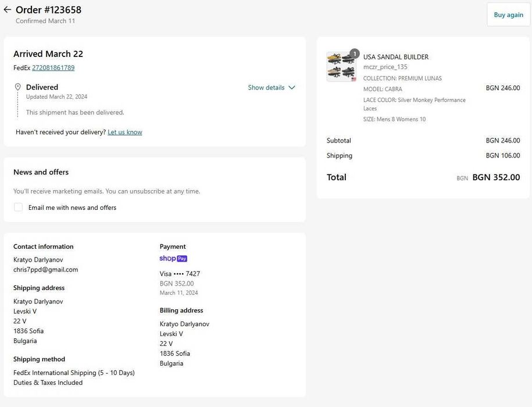
Task: Open FedEx tracking number 272081861789
Action: [53, 68]
